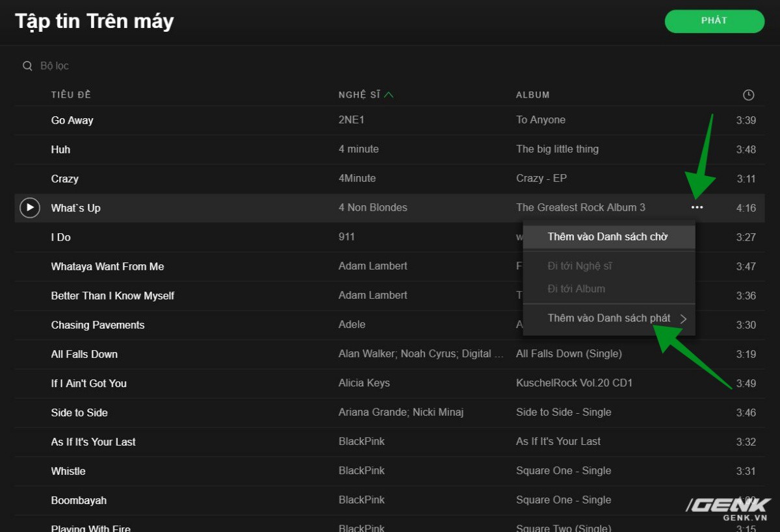
Task: Sort by the Album column header
Action: pyautogui.click(x=533, y=95)
